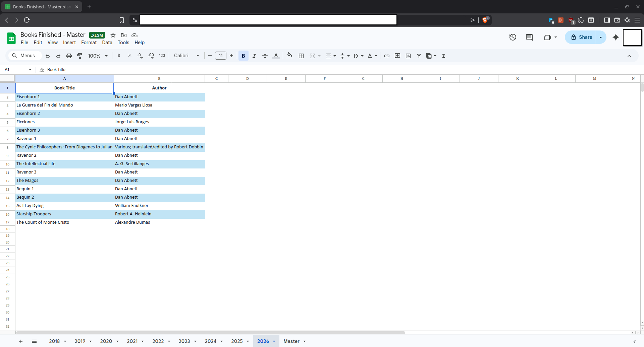Open the Calibri font dropdown

click(186, 56)
